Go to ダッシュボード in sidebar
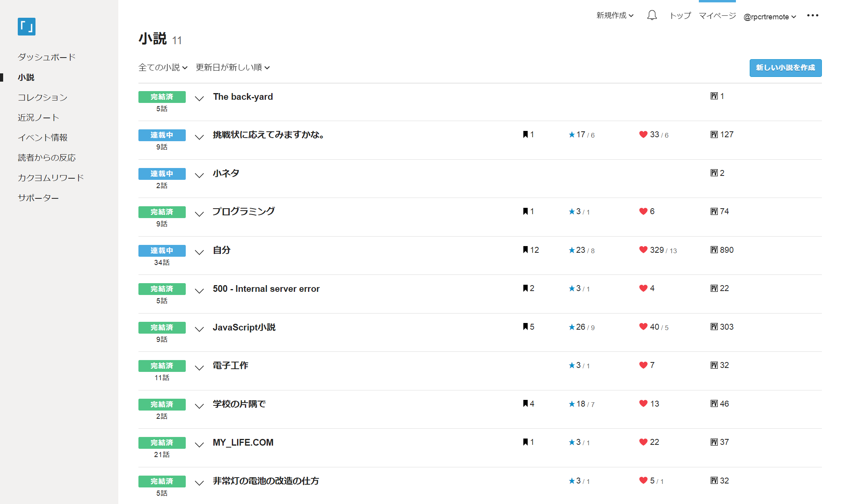The image size is (842, 504). coord(47,57)
